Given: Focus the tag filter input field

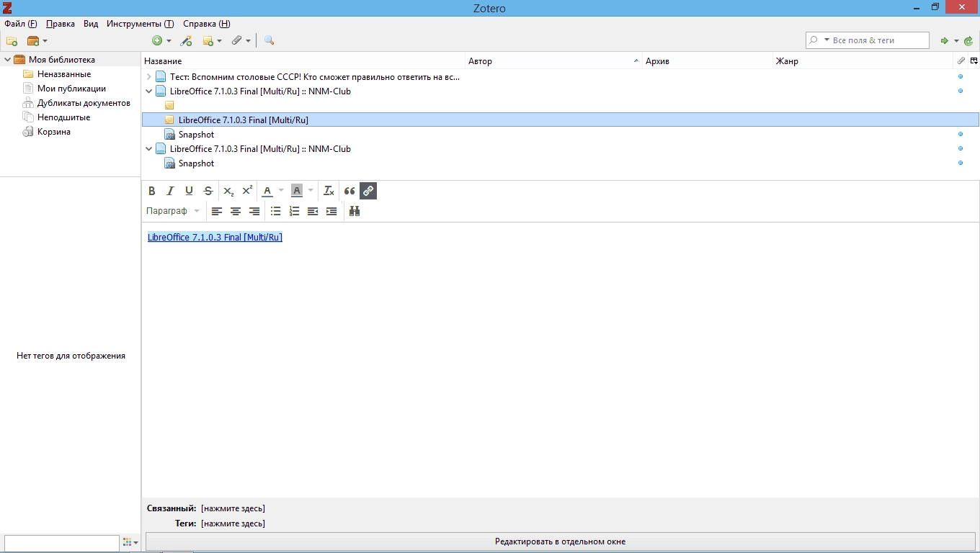Looking at the screenshot, I should pyautogui.click(x=61, y=542).
